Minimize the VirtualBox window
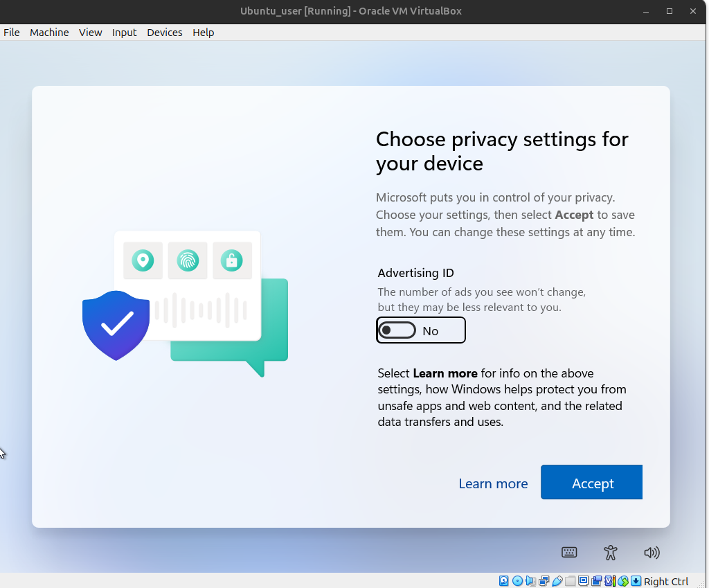This screenshot has width=709, height=588. (x=646, y=11)
